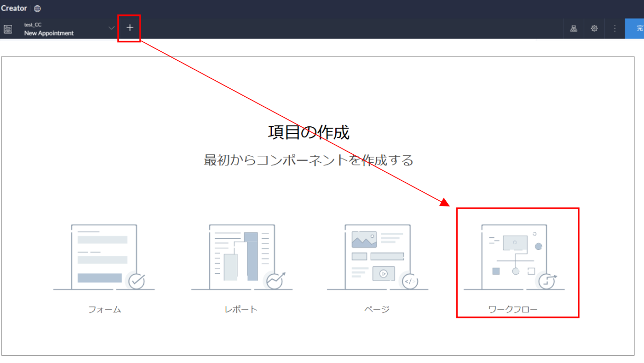Click the globe icon beside Creator

point(37,8)
